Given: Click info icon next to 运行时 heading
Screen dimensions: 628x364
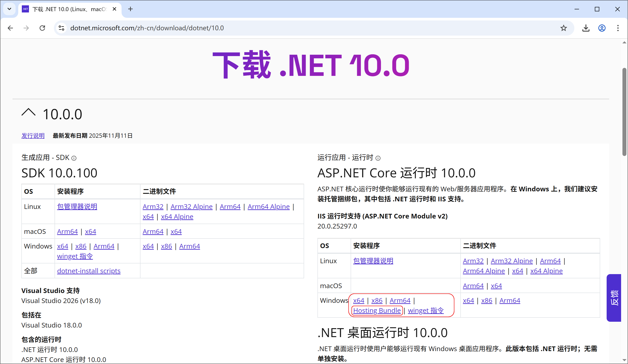Looking at the screenshot, I should (x=378, y=158).
